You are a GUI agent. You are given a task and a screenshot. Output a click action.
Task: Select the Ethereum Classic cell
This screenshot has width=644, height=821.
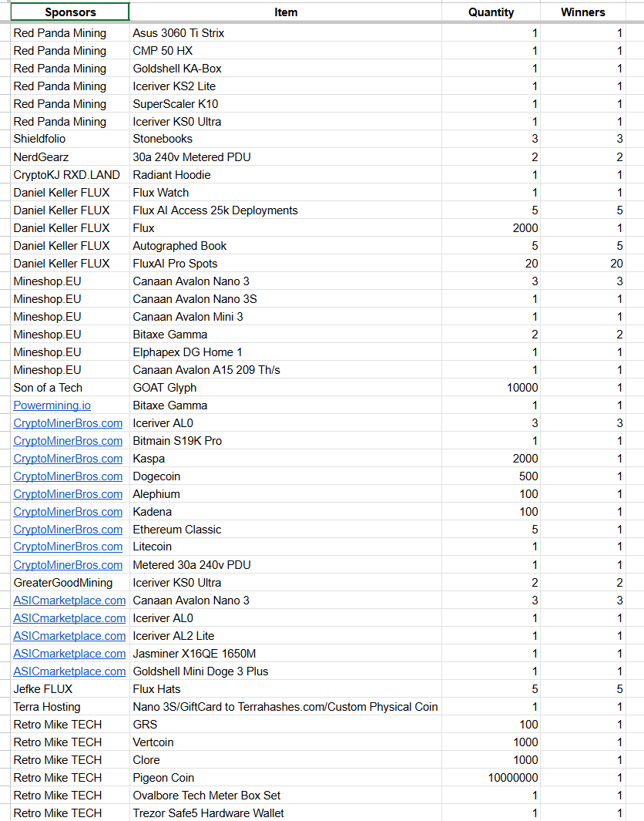click(x=286, y=530)
